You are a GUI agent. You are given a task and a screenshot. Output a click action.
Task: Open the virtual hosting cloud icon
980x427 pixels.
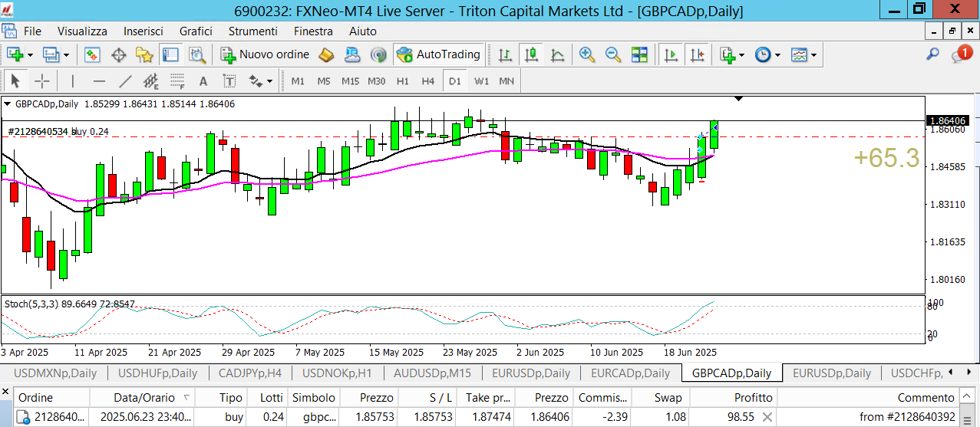click(x=352, y=54)
